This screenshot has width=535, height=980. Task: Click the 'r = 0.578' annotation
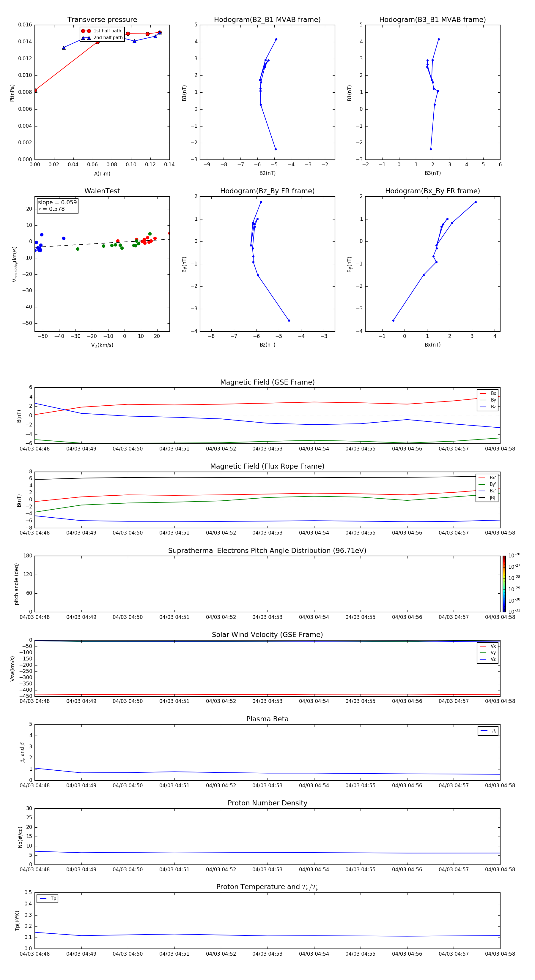pyautogui.click(x=51, y=209)
